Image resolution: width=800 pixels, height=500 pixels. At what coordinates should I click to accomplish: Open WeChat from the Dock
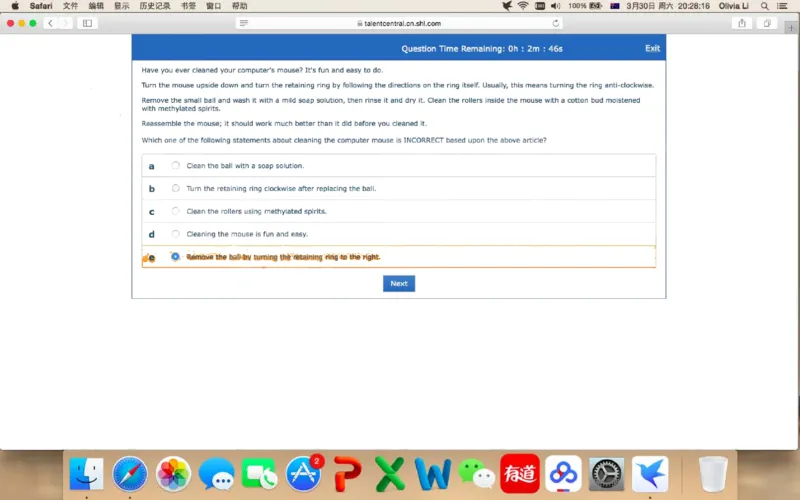coord(476,474)
